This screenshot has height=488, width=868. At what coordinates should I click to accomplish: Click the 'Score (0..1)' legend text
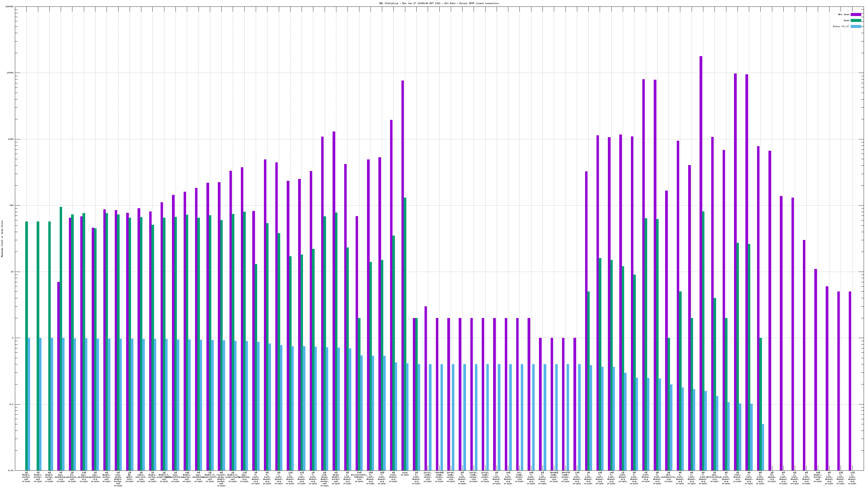(841, 26)
